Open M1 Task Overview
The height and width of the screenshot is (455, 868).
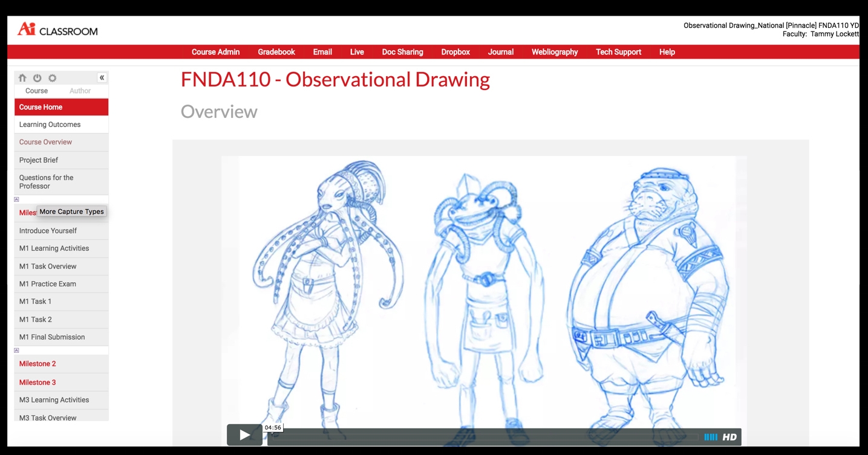click(61, 266)
